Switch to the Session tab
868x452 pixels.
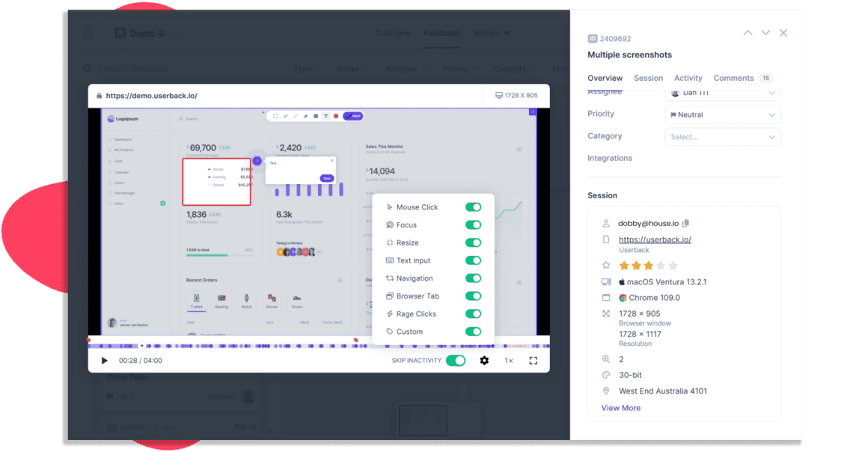[x=648, y=78]
